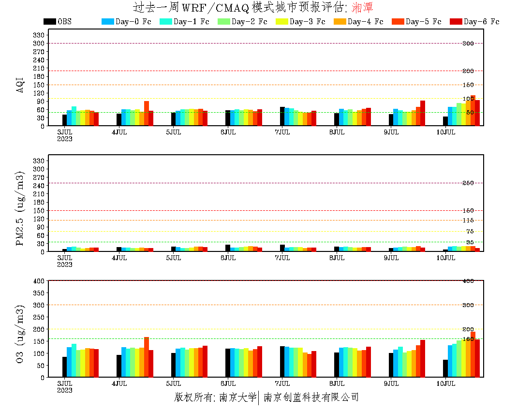The width and height of the screenshot is (532, 411).
Task: Click the yellow Day-3 Fc legend swatch
Action: click(281, 21)
